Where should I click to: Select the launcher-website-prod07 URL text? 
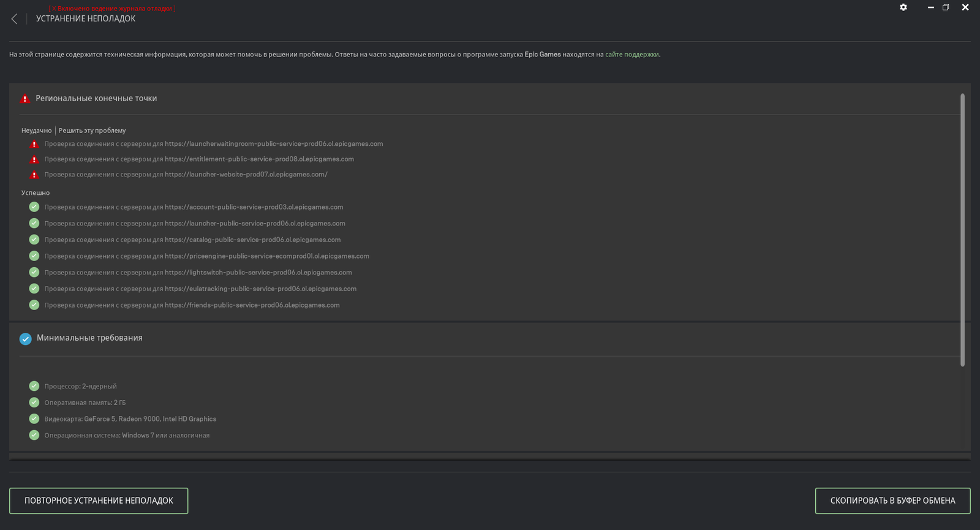tap(246, 175)
